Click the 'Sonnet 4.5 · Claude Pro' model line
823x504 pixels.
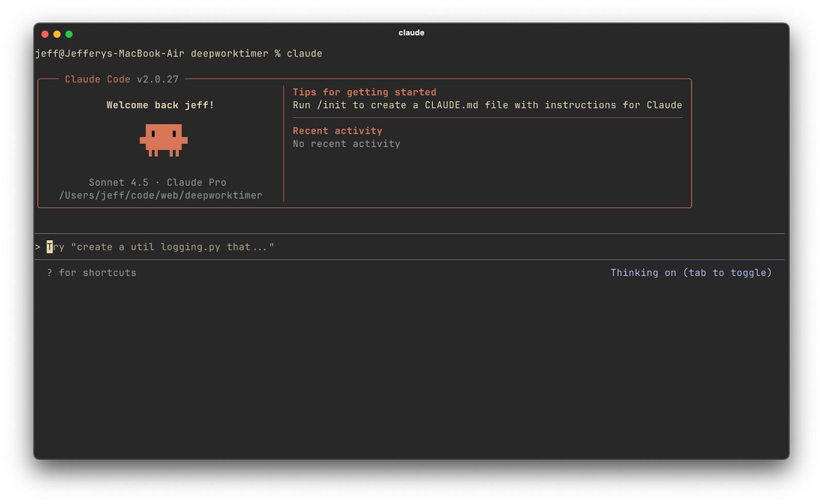click(x=157, y=183)
